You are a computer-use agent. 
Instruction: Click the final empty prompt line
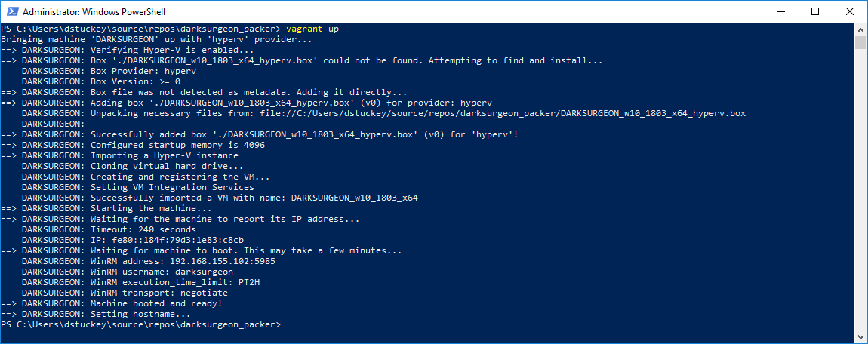[x=141, y=324]
